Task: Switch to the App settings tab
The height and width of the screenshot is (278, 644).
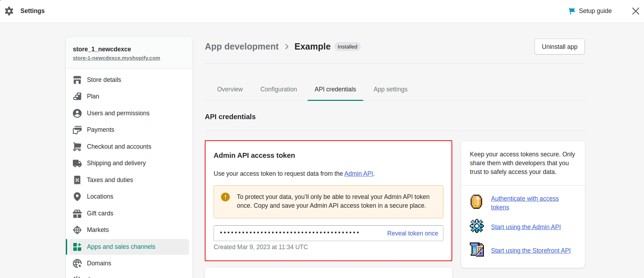Action: tap(391, 89)
